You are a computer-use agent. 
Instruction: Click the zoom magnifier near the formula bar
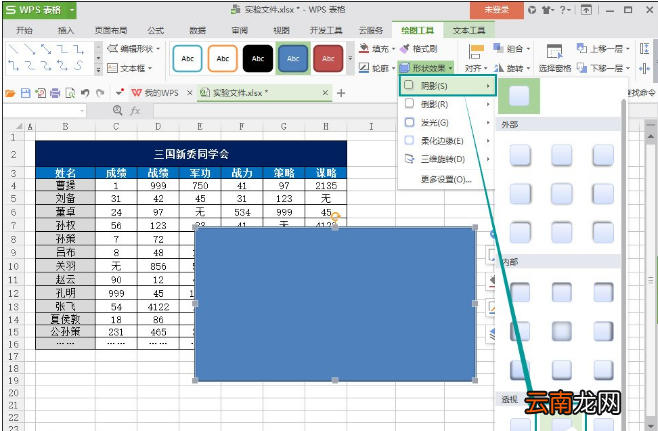(x=118, y=110)
